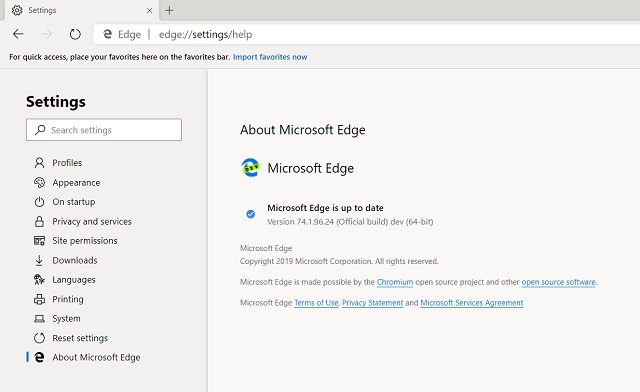Choose Reset settings

80,338
